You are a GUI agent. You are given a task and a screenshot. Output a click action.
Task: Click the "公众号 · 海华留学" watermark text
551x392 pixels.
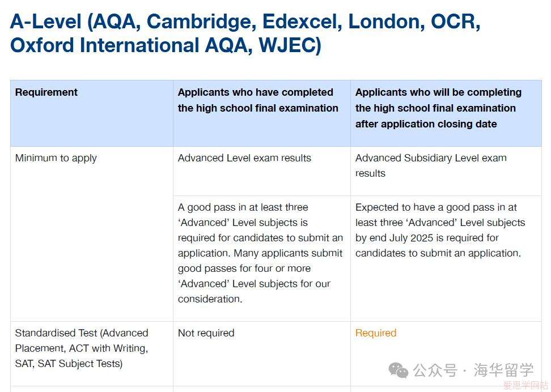pos(473,370)
